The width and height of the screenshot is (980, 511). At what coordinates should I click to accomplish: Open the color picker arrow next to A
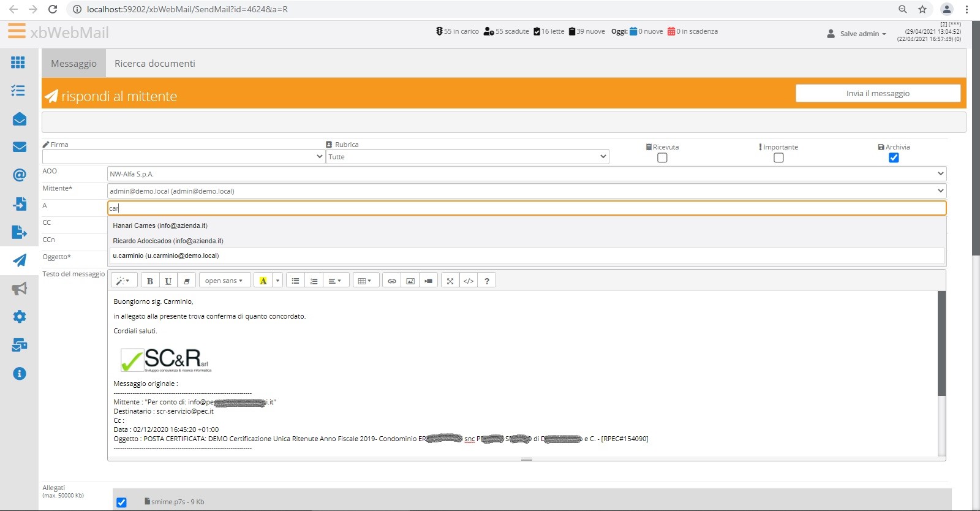coord(277,281)
